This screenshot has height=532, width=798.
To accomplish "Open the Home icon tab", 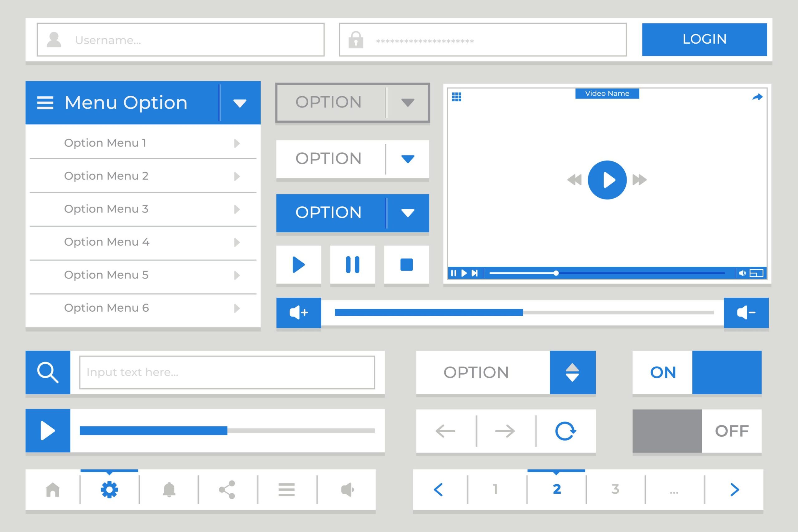I will click(53, 490).
